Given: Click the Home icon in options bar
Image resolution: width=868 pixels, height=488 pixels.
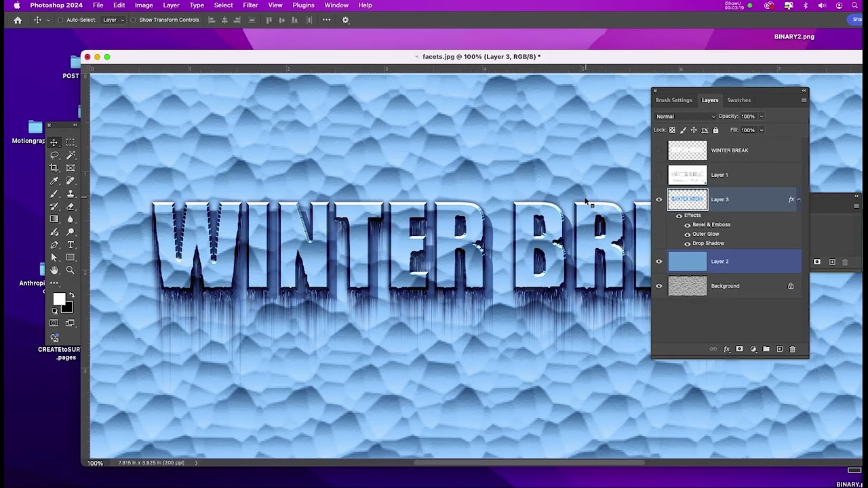Looking at the screenshot, I should coord(18,20).
